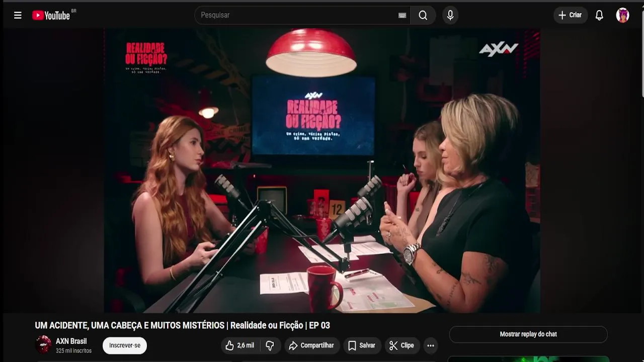
Task: Click the video player to pause
Action: click(322, 170)
